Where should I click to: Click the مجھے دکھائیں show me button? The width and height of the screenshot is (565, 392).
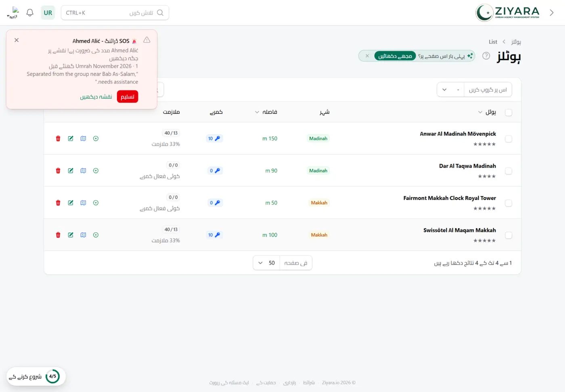click(395, 56)
